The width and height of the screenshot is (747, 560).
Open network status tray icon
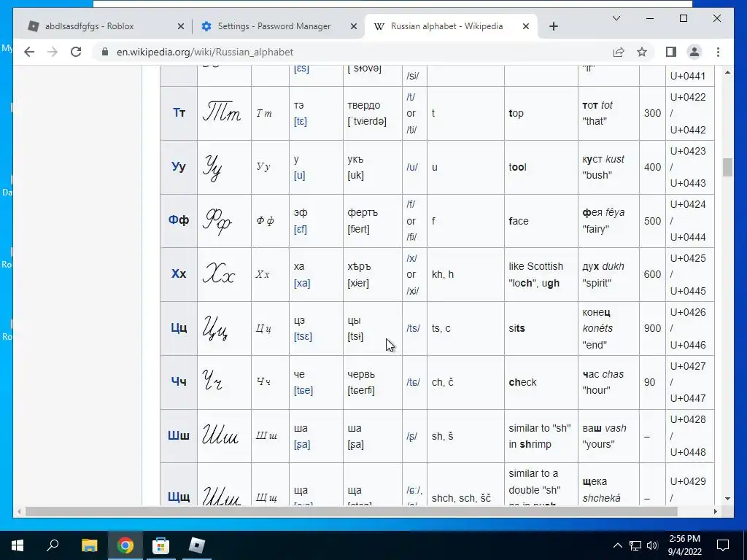pyautogui.click(x=635, y=545)
